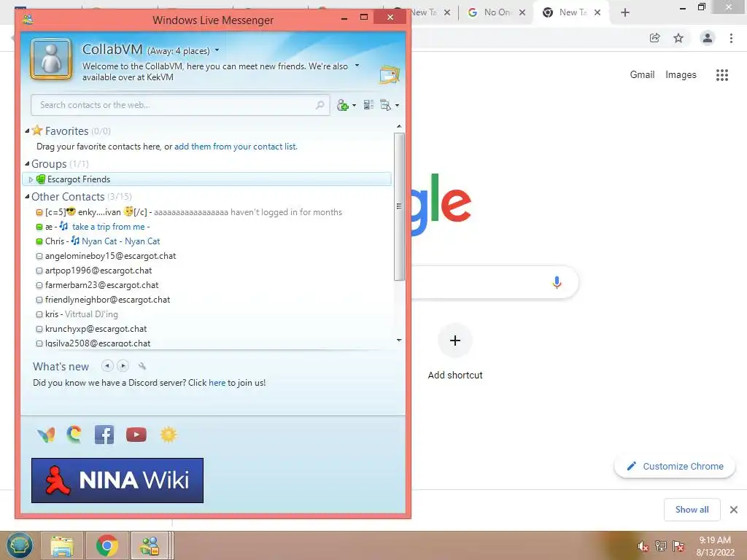Click the YouTube icon in Messenger
Screen dimensions: 747x560
(x=136, y=435)
